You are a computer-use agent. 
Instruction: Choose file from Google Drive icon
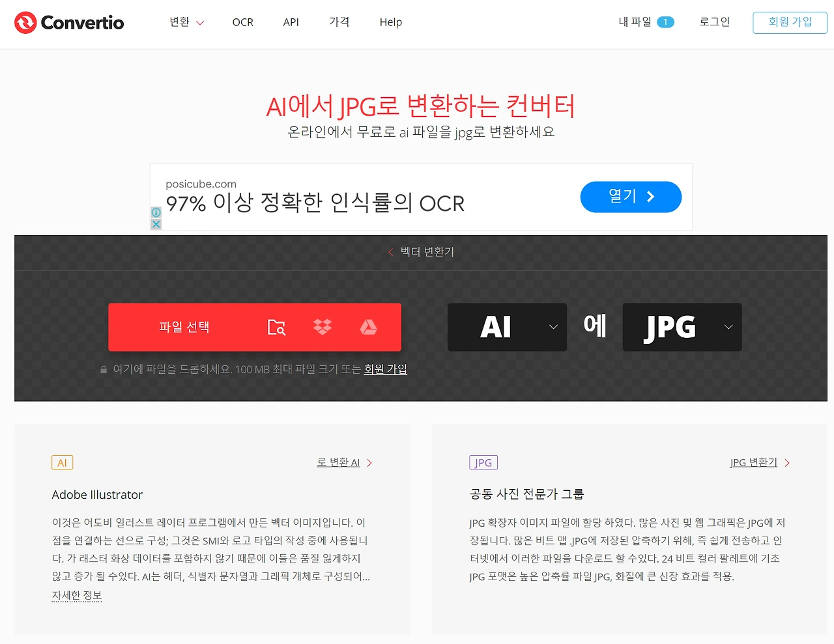click(369, 327)
